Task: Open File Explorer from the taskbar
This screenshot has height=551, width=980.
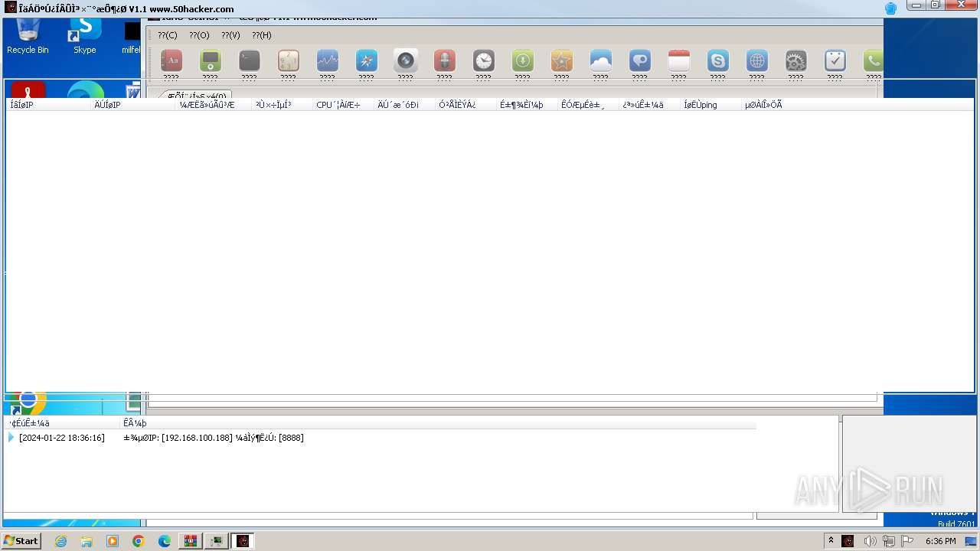Action: click(87, 541)
